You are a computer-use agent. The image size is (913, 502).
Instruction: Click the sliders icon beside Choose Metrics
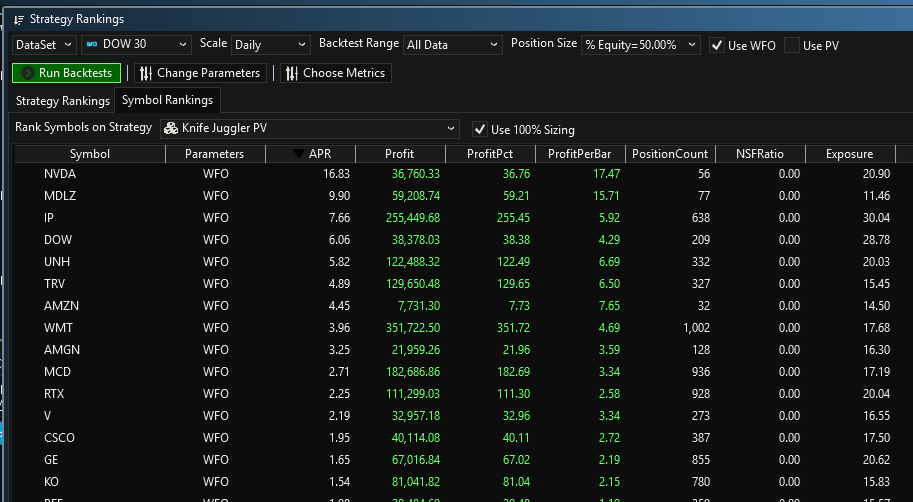coord(291,73)
